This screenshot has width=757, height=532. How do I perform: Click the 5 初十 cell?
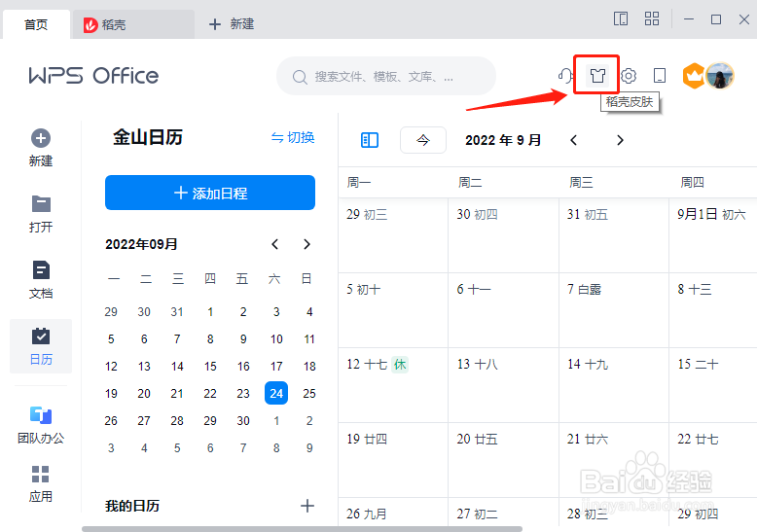tap(393, 310)
